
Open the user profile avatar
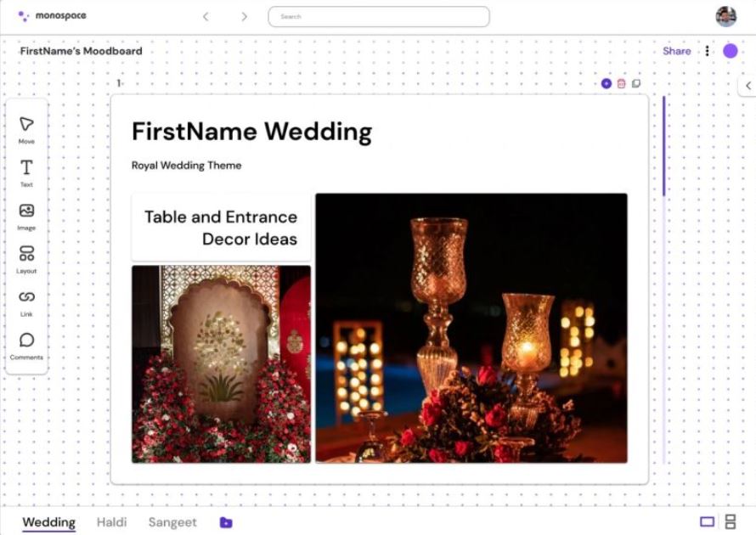[725, 17]
